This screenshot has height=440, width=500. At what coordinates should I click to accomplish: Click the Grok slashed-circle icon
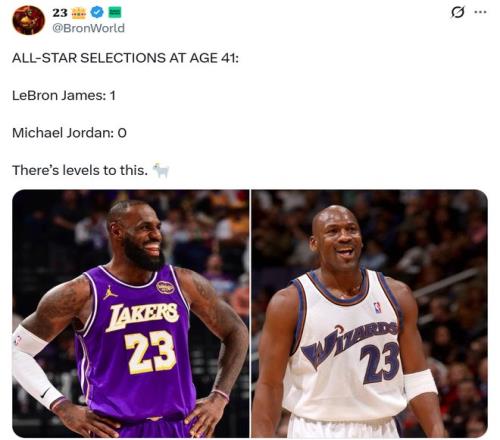click(457, 12)
